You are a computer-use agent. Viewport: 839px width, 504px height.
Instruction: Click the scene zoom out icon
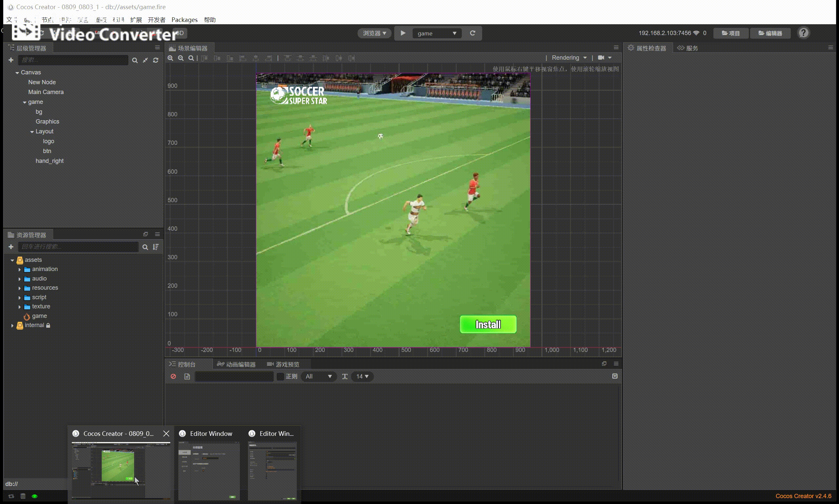181,58
